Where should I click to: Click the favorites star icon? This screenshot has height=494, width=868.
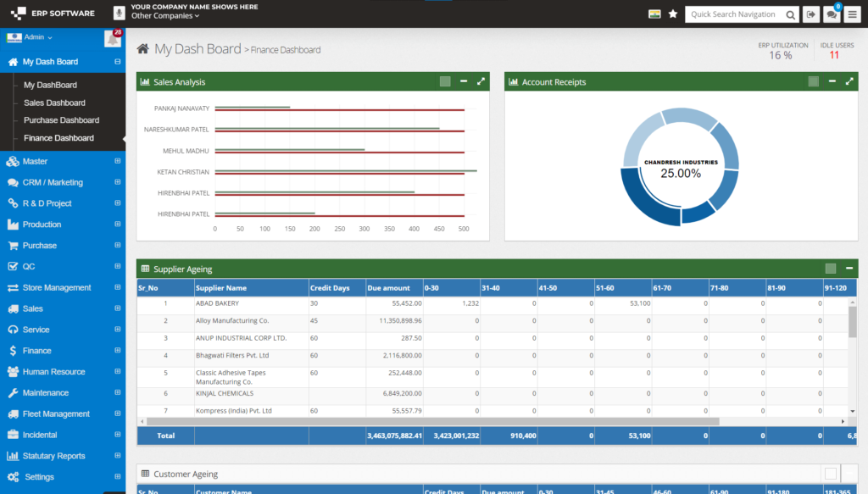673,14
